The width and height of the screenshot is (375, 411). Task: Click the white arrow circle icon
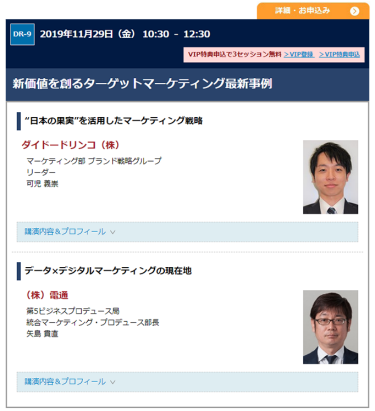click(355, 11)
